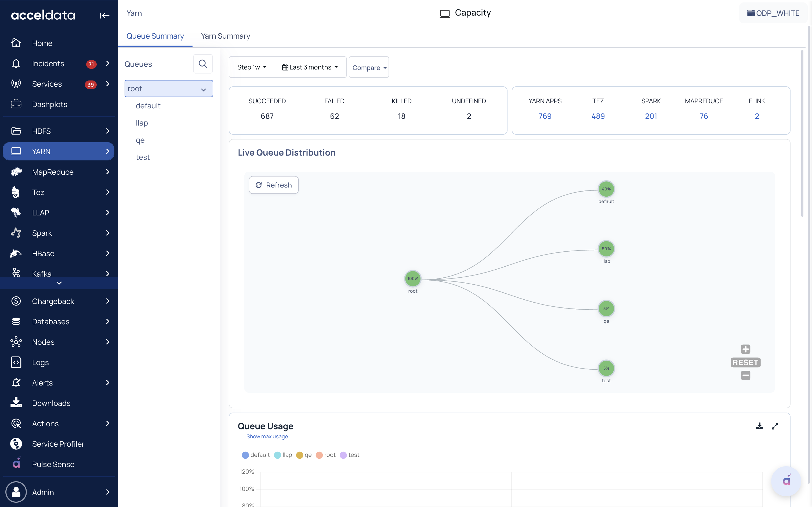
Task: Open the Last 3 months date range
Action: [310, 67]
